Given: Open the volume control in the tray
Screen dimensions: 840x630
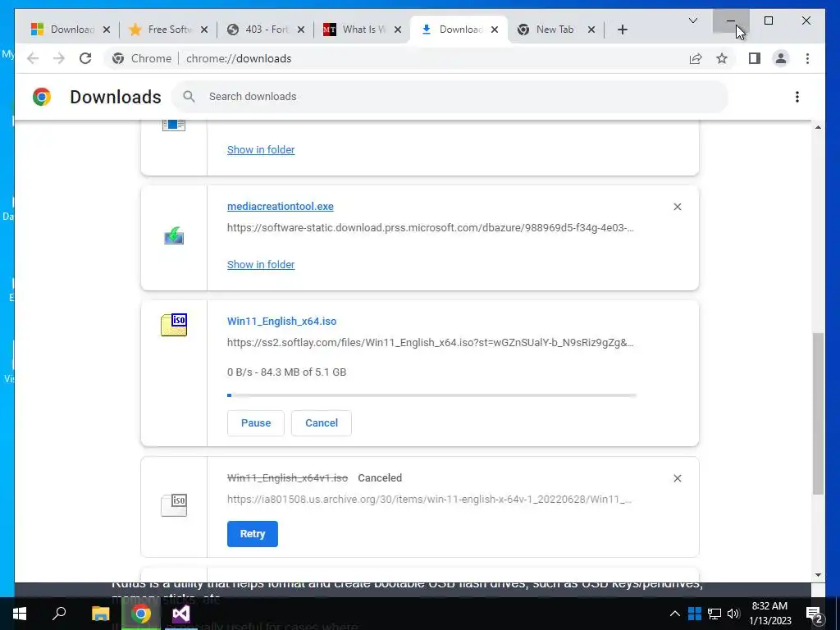Looking at the screenshot, I should [733, 614].
